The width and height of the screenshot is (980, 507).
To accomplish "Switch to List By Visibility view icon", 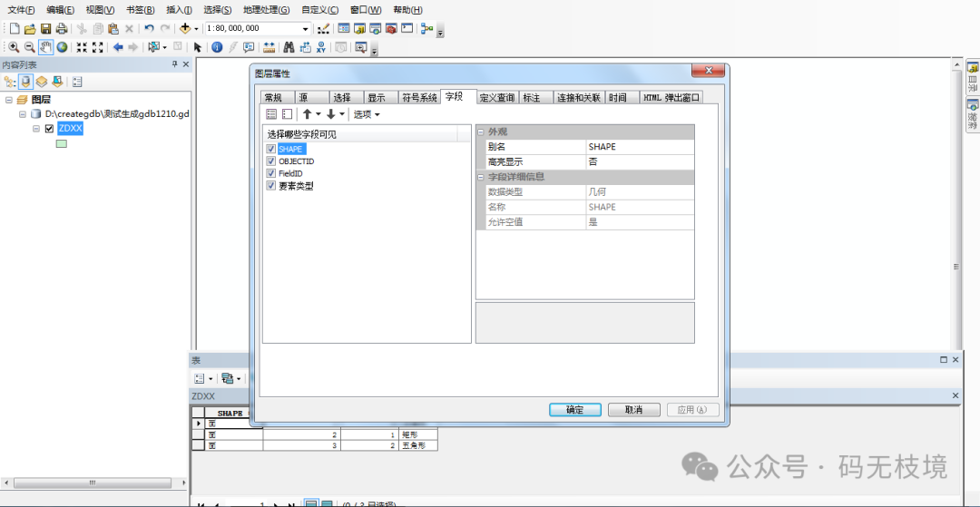I will pos(41,81).
